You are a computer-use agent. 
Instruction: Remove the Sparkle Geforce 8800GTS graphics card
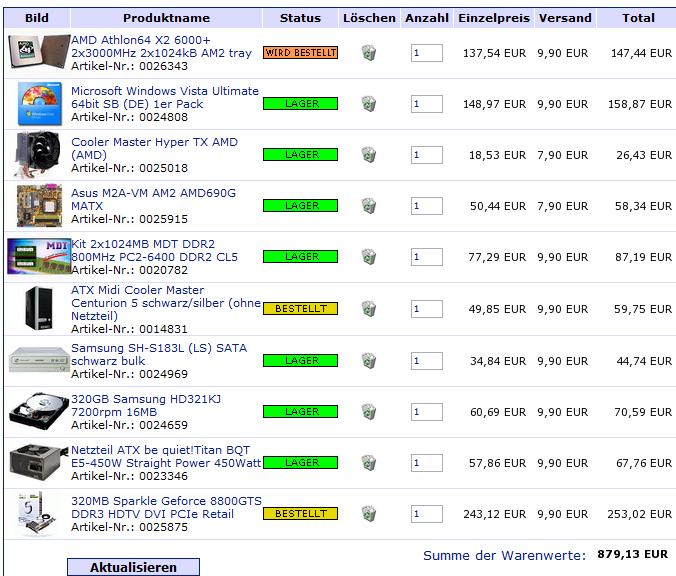369,514
